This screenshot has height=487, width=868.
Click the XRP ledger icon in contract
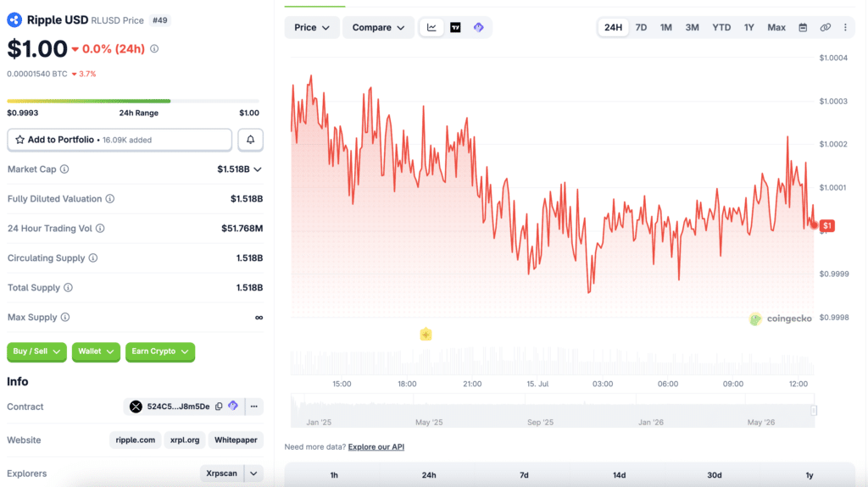click(x=136, y=407)
